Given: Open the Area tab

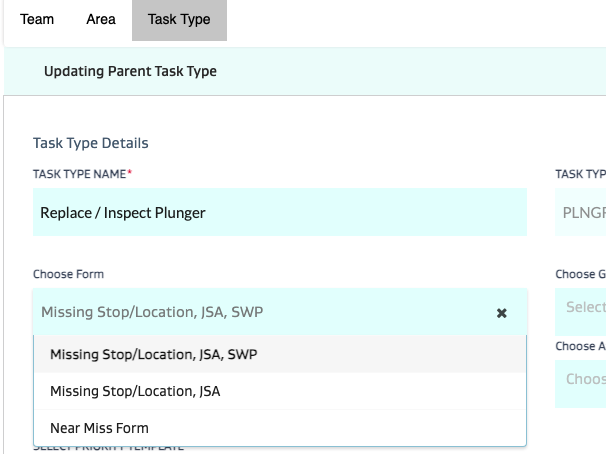Looking at the screenshot, I should point(100,20).
